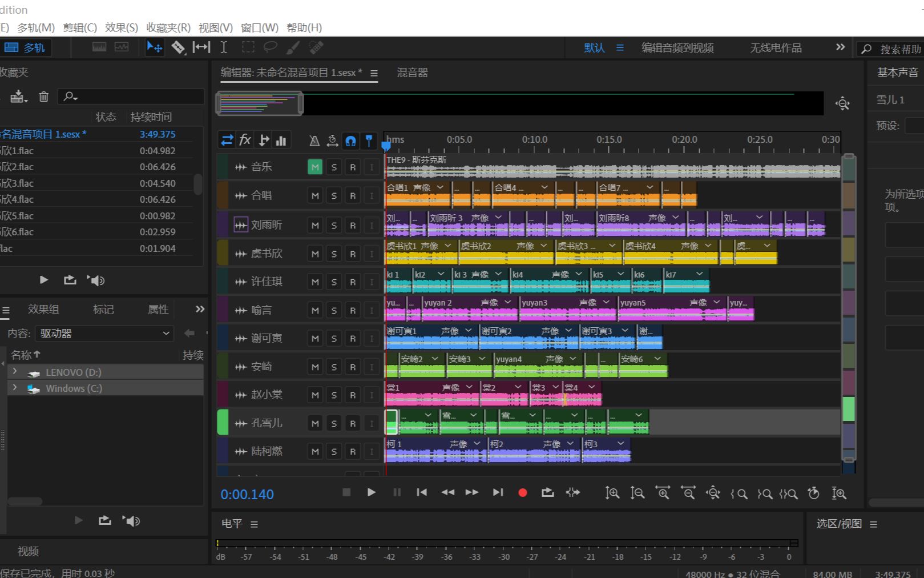
Task: Mute the 虞书欣 track
Action: click(x=315, y=254)
